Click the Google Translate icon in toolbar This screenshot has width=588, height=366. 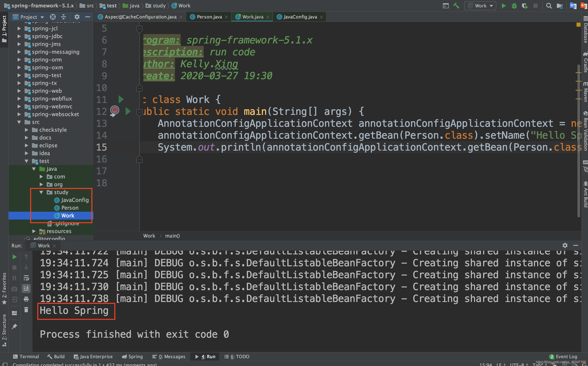pos(573,6)
